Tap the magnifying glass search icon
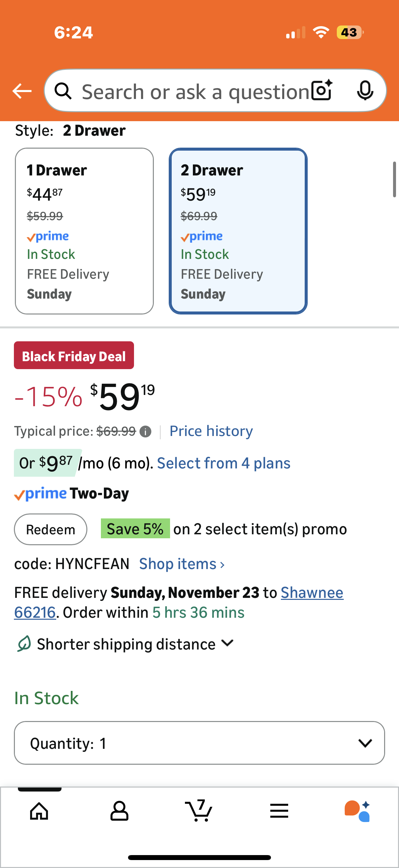399x868 pixels. (x=63, y=91)
